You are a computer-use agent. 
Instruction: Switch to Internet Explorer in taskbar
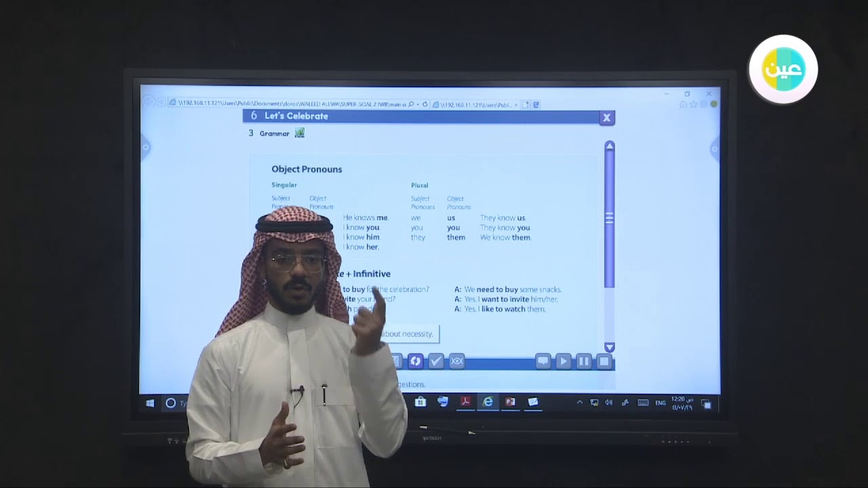click(x=488, y=402)
